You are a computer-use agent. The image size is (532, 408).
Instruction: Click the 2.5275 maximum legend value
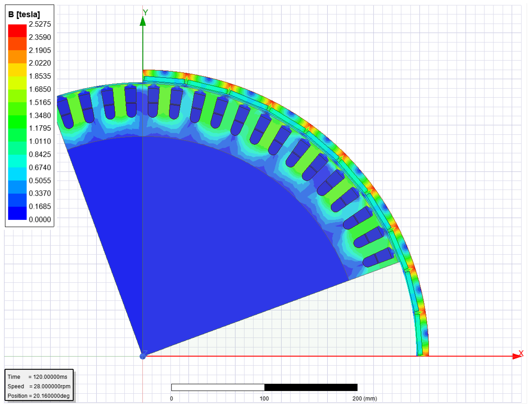40,24
